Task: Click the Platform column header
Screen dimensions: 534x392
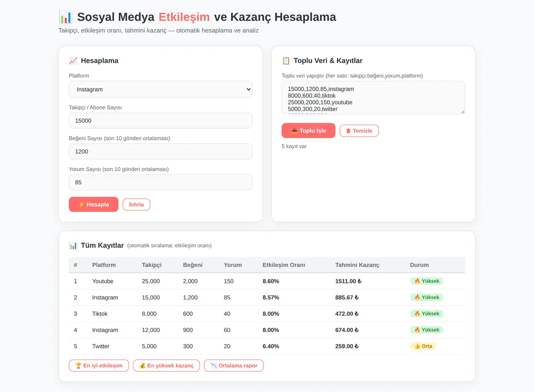Action: pos(104,265)
